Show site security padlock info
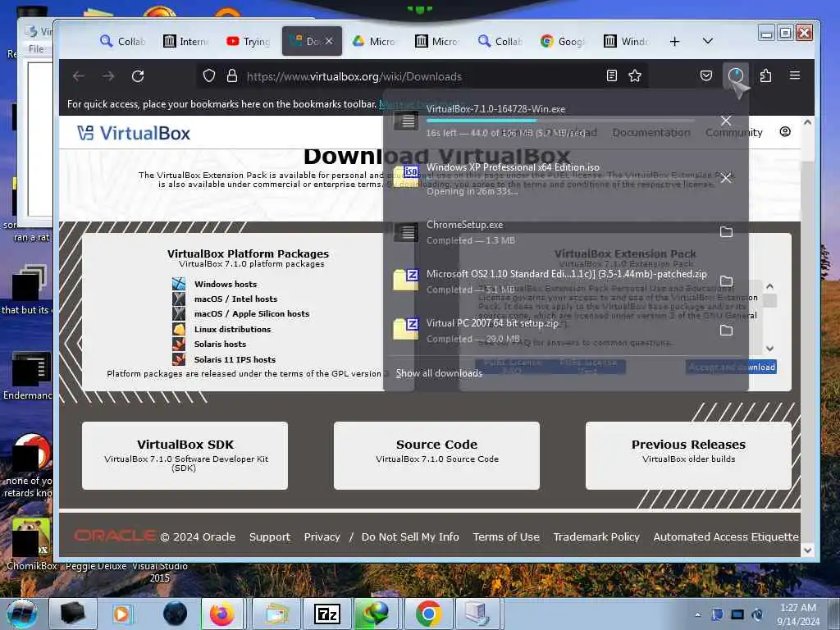 232,76
